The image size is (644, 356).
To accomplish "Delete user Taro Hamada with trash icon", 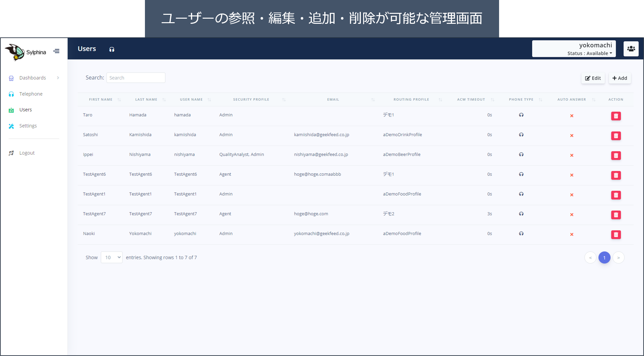I will (x=616, y=116).
